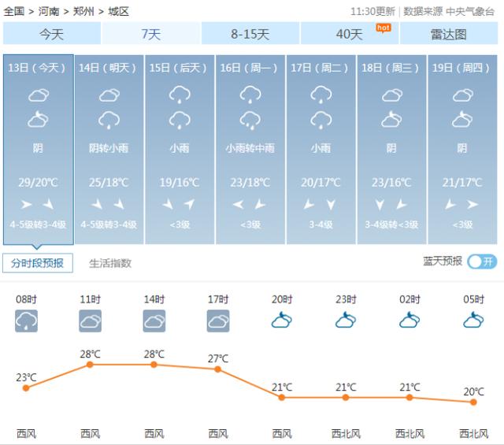Viewport: 504px width, 445px height.
Task: Go to 河南 in breadcrumb
Action: click(50, 11)
